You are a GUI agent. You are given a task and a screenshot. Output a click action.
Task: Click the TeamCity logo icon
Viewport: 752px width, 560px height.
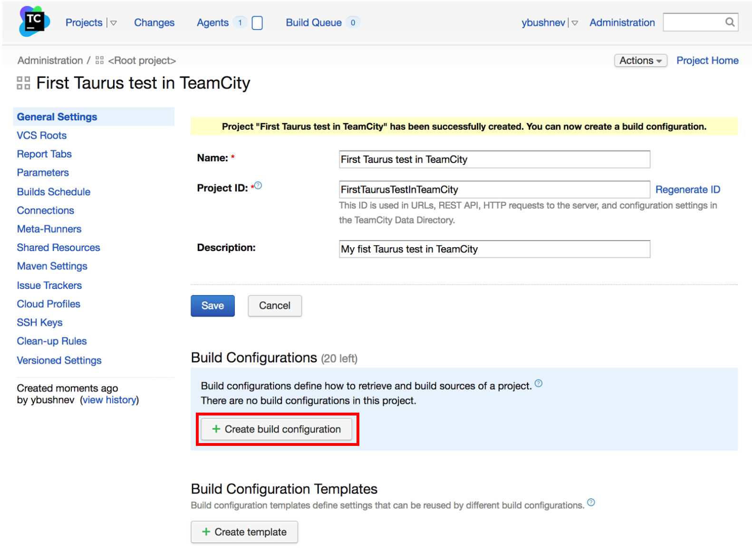point(34,21)
